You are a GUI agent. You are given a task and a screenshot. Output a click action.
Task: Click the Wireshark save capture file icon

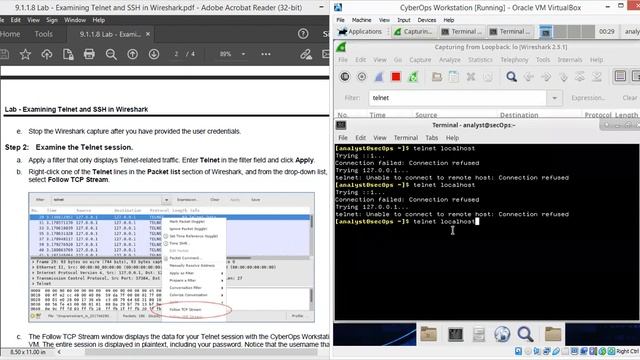(x=453, y=77)
